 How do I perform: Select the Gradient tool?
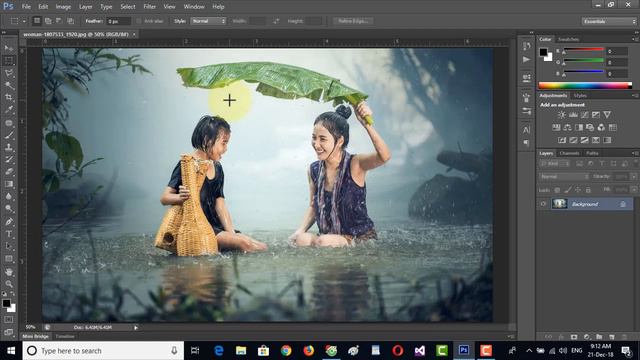(x=9, y=184)
